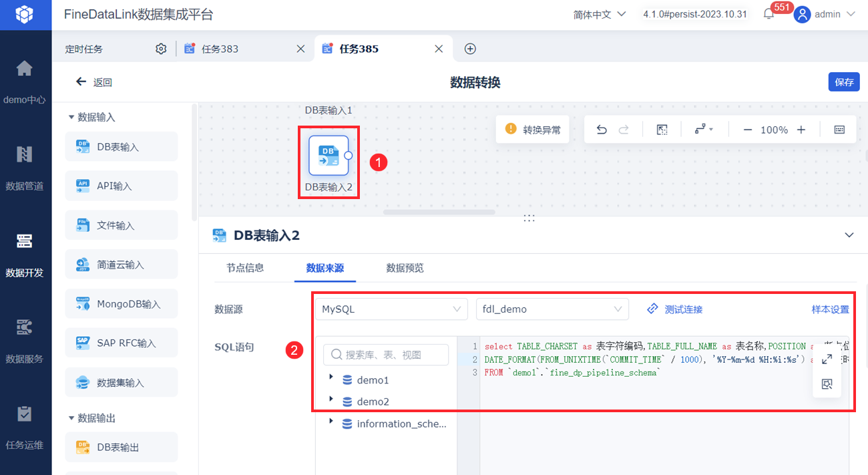The height and width of the screenshot is (475, 868).
Task: Add a 文件输入 operator
Action: click(122, 225)
